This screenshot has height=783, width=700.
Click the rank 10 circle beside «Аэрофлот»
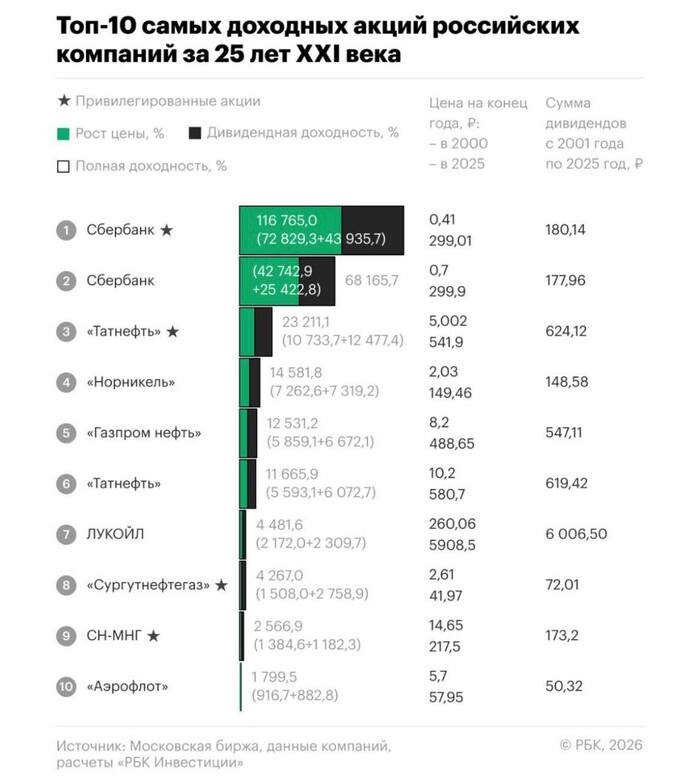pos(66,686)
